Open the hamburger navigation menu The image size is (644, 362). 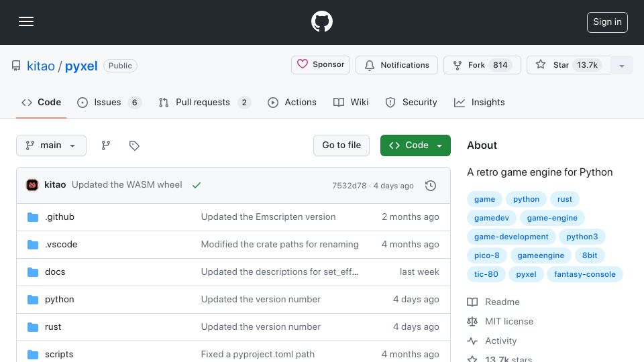click(x=26, y=21)
